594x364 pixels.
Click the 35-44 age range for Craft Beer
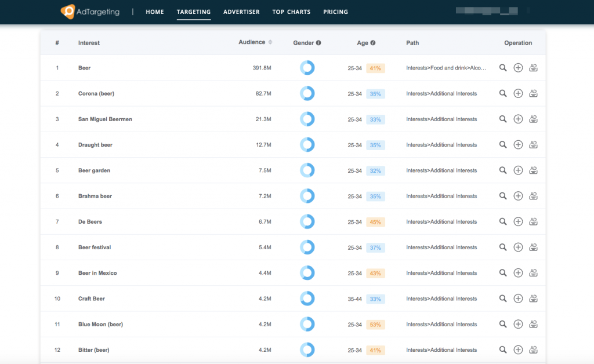pyautogui.click(x=354, y=299)
